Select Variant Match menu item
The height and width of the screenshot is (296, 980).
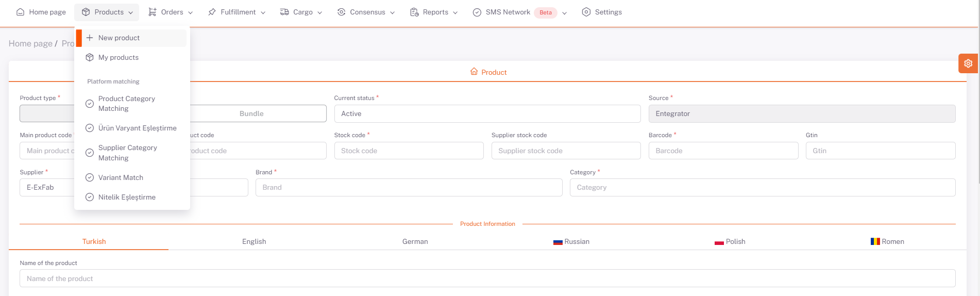(121, 177)
